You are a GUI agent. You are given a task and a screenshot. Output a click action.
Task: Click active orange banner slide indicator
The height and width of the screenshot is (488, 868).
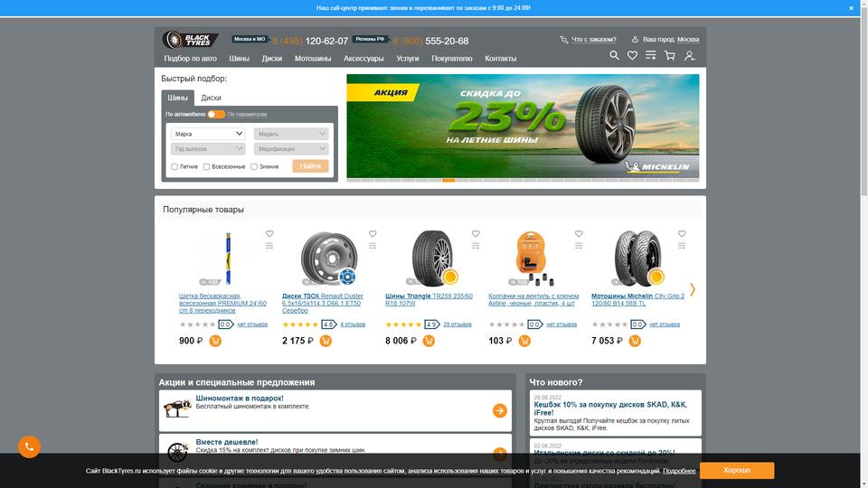click(x=448, y=180)
